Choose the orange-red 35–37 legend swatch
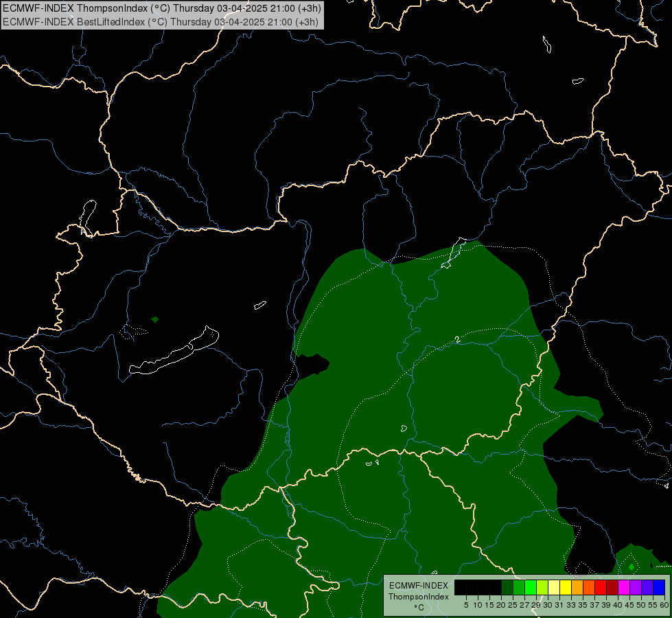 589,587
